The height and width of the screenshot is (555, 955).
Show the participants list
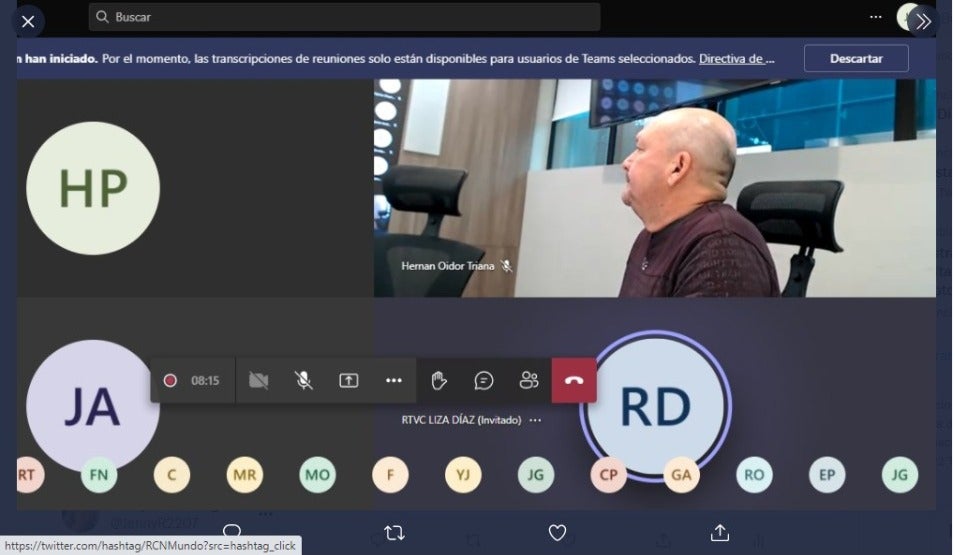click(529, 380)
